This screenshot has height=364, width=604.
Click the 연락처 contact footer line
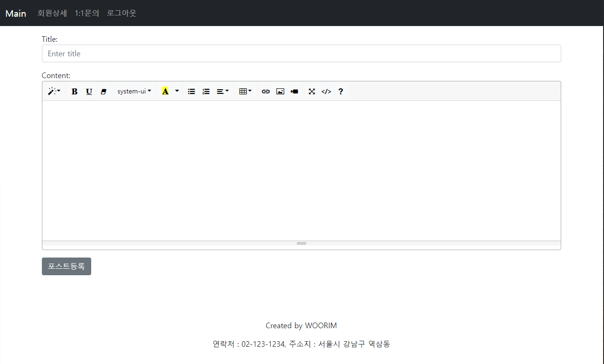pyautogui.click(x=301, y=344)
